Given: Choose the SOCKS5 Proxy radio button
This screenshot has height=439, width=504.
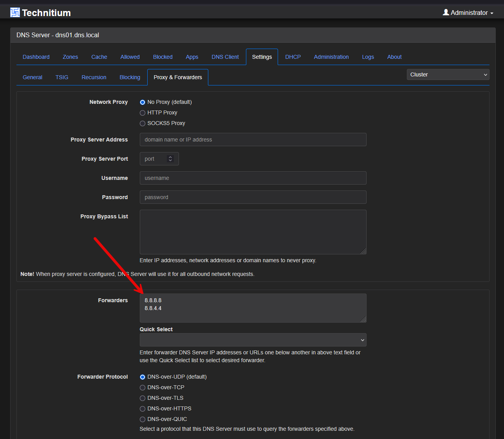Looking at the screenshot, I should click(143, 123).
